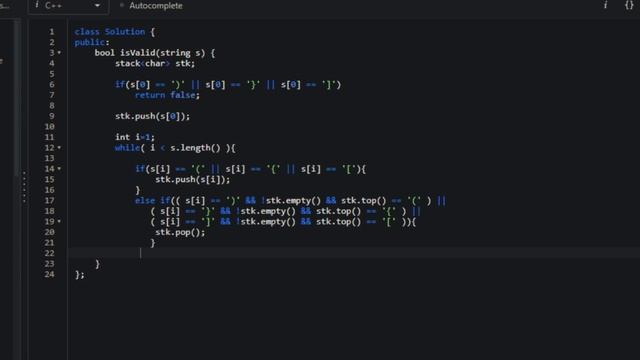Image resolution: width=640 pixels, height=360 pixels.
Task: Collapse the isValid function at line 3
Action: tap(59, 53)
